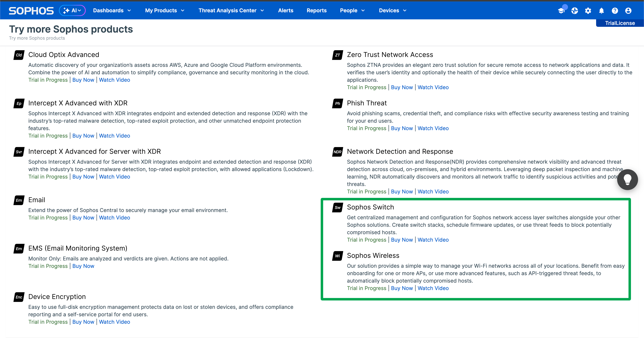Click the notifications bell icon
This screenshot has width=644, height=347.
click(x=602, y=10)
